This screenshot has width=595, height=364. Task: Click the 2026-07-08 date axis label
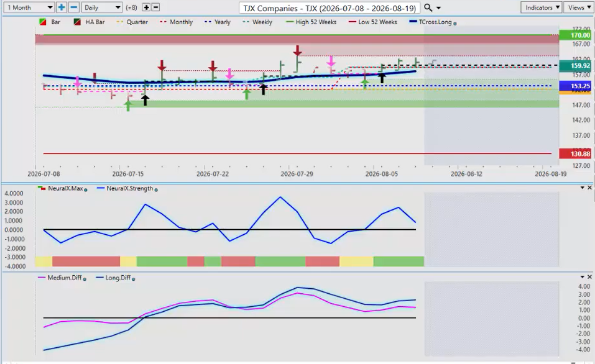[x=44, y=174]
